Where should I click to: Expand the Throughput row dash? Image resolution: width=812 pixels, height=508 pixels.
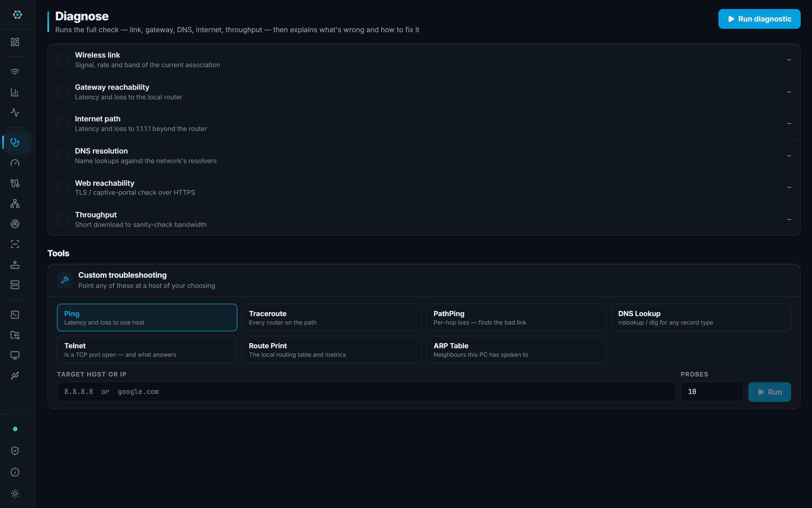click(789, 220)
